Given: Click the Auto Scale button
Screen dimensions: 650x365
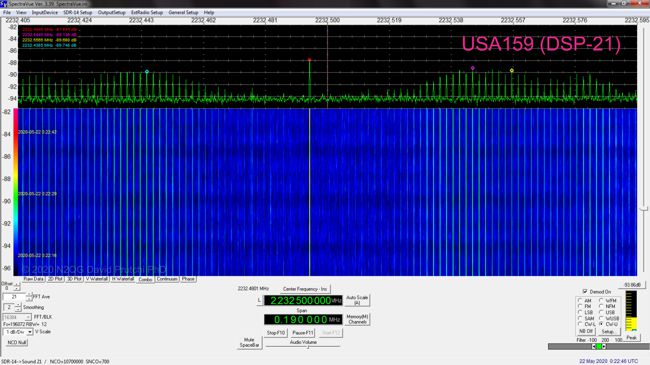Looking at the screenshot, I should [x=357, y=300].
